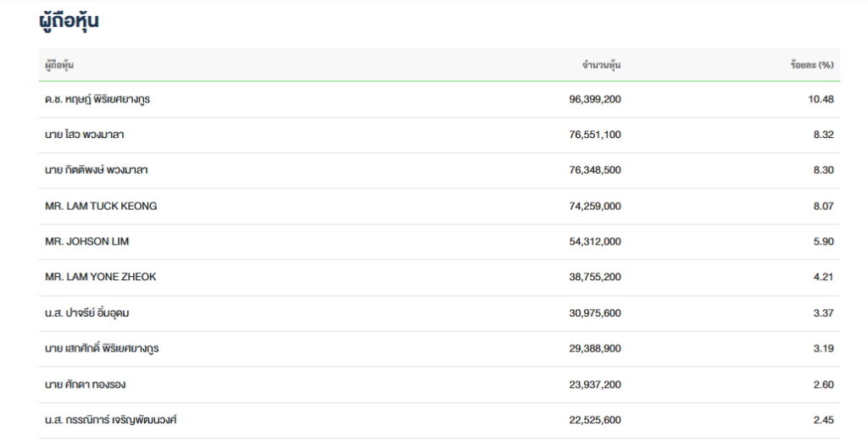This screenshot has width=868, height=442.
Task: Select shareholder นาย ไสว พวงมาลา
Action: click(x=85, y=135)
